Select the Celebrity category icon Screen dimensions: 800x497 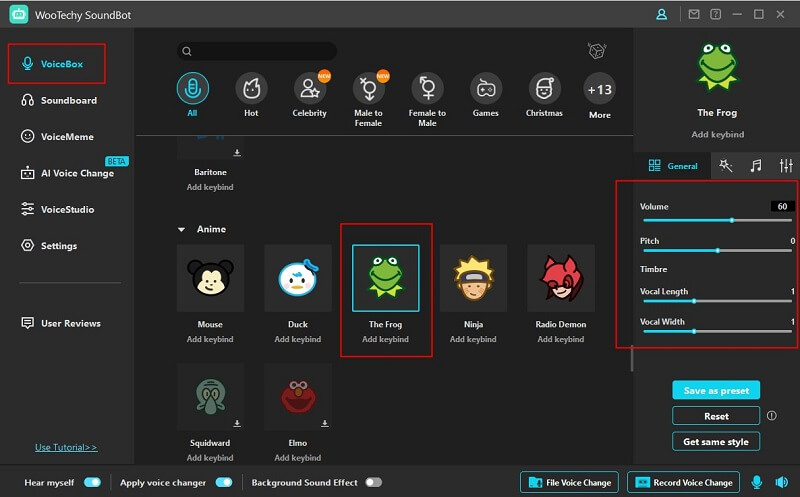point(310,89)
